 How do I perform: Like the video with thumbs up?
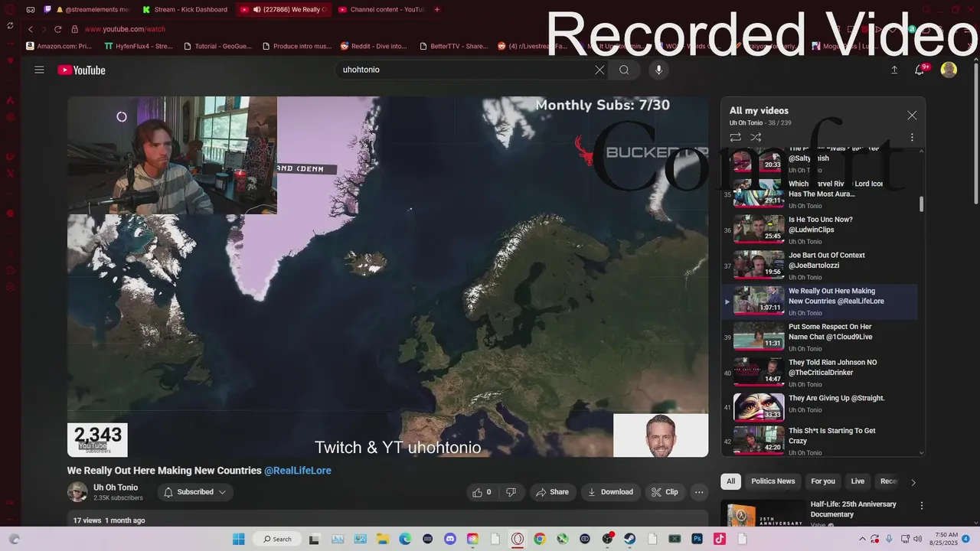482,492
